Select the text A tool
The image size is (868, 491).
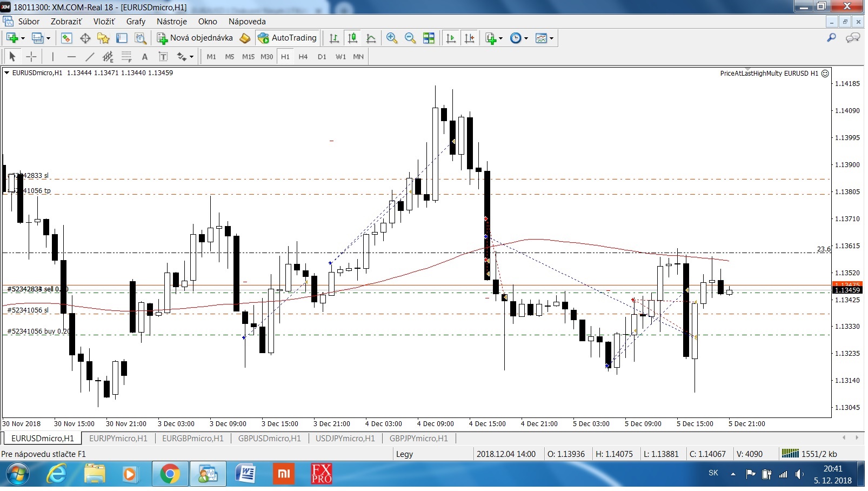tap(145, 56)
